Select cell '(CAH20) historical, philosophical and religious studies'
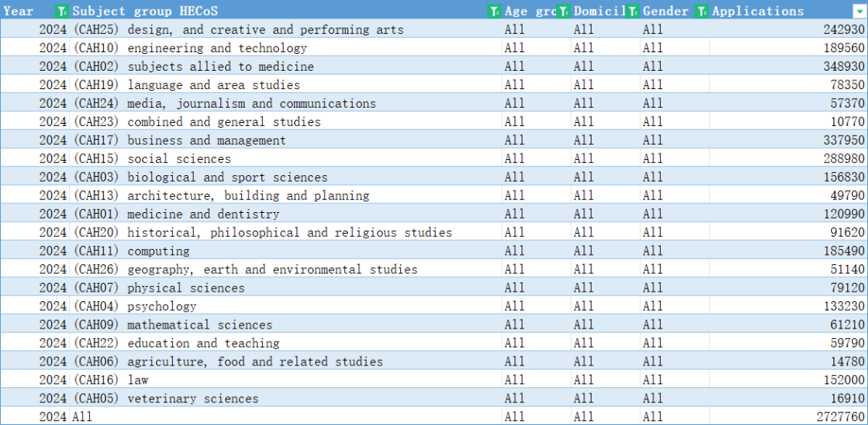Screen dimensions: 868x425 (x=285, y=232)
